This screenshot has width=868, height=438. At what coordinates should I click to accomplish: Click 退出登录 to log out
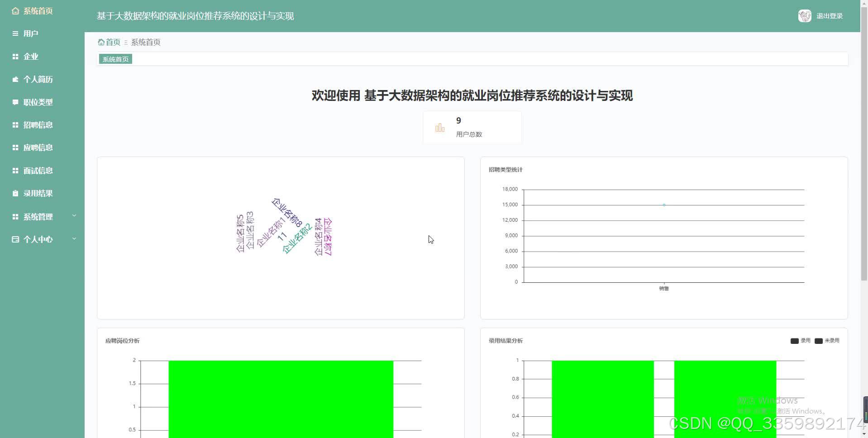pos(830,16)
